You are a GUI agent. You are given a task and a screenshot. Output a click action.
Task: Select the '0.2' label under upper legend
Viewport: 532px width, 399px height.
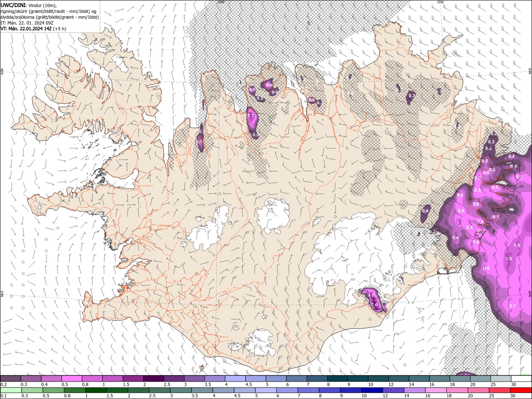(3, 384)
